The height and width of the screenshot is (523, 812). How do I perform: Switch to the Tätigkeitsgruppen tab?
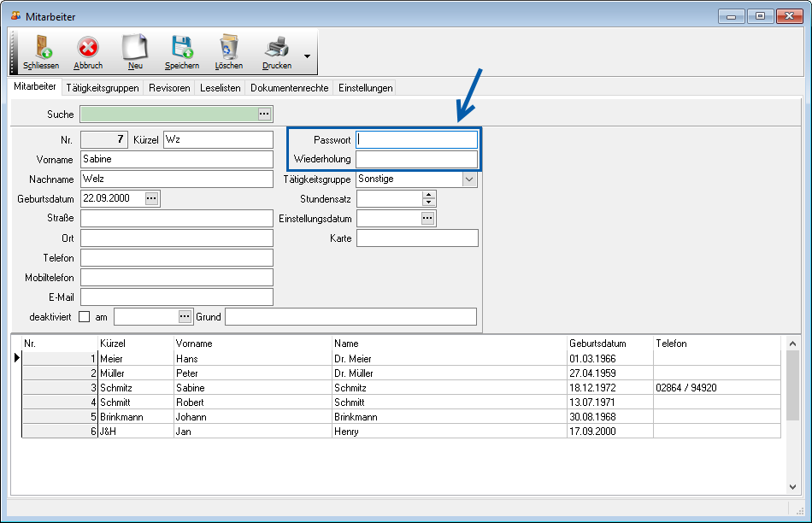pyautogui.click(x=102, y=88)
